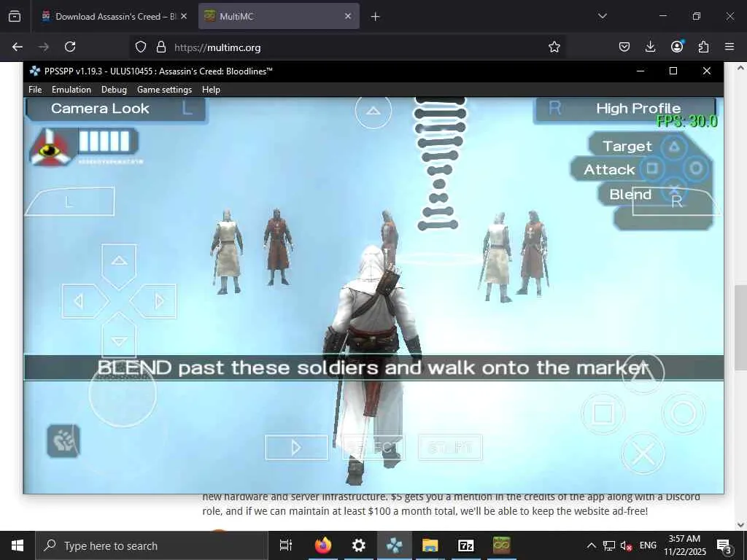Open the File menu in PPSSPP

(x=35, y=90)
